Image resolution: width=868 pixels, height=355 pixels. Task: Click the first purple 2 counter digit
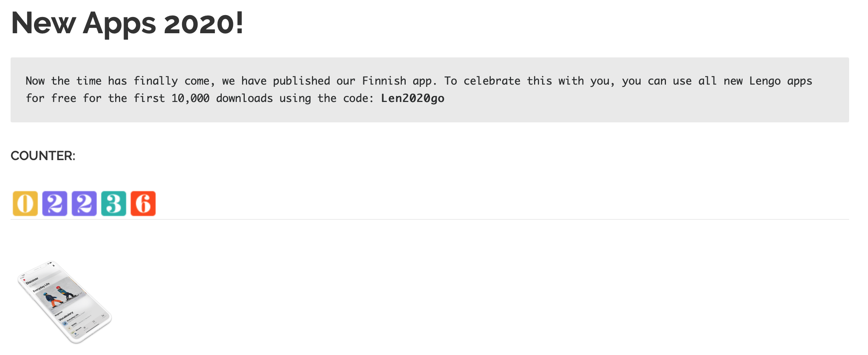click(55, 204)
